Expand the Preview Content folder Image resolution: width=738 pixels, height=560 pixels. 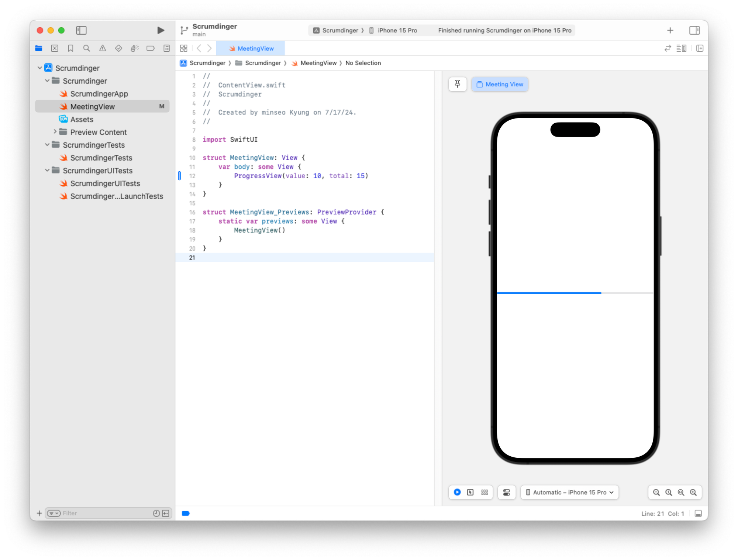55,132
